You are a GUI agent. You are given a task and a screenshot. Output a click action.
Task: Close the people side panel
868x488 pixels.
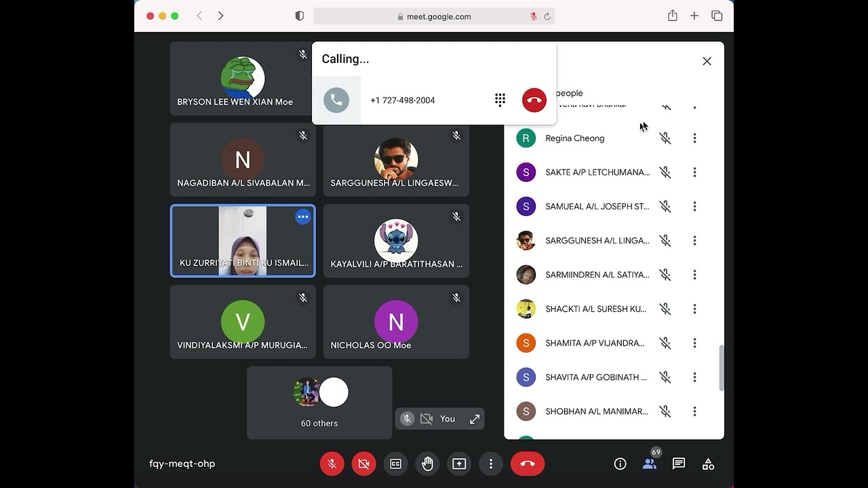pos(707,61)
